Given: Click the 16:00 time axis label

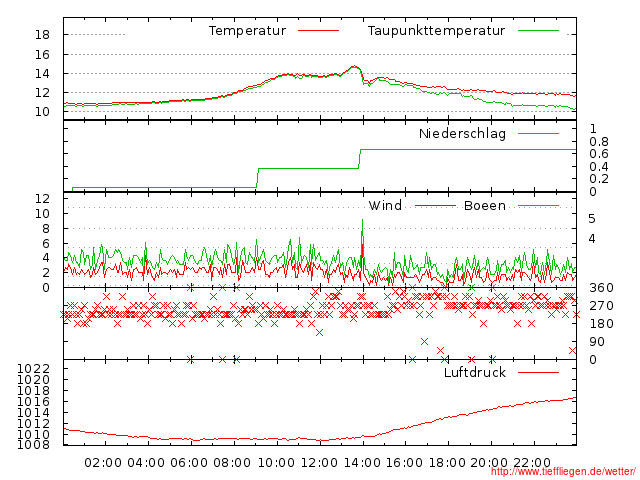Looking at the screenshot, I should pyautogui.click(x=404, y=463).
